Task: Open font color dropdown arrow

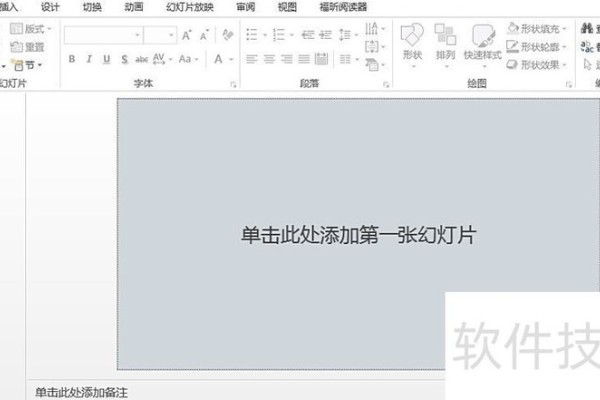Action: [231, 59]
